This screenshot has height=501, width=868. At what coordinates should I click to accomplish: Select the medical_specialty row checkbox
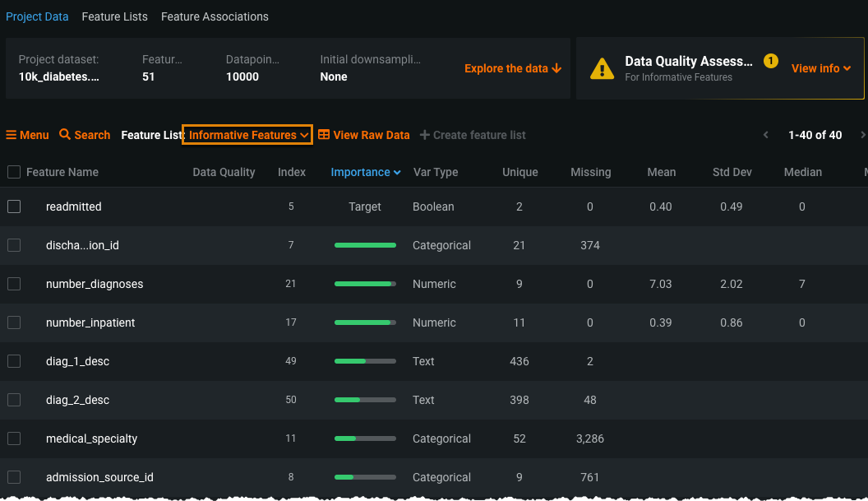[14, 438]
